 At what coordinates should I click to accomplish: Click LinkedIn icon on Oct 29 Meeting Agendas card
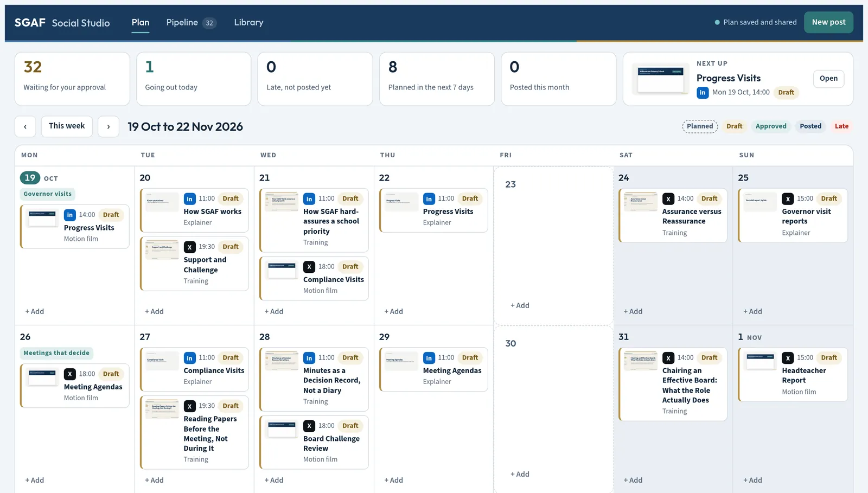click(x=429, y=358)
